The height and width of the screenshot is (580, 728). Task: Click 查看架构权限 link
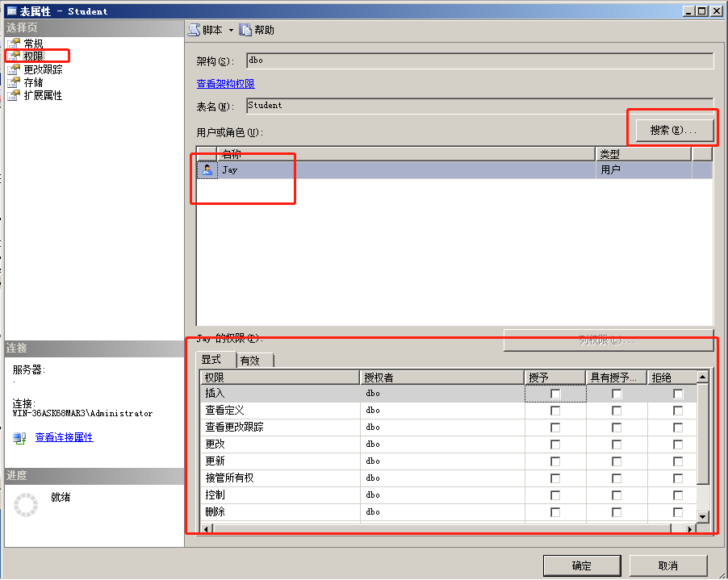[x=226, y=84]
